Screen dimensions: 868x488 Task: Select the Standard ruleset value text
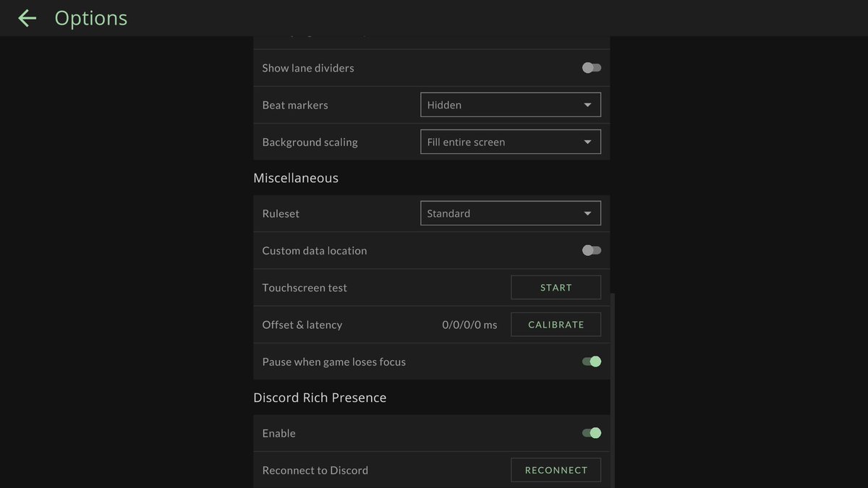click(x=448, y=213)
